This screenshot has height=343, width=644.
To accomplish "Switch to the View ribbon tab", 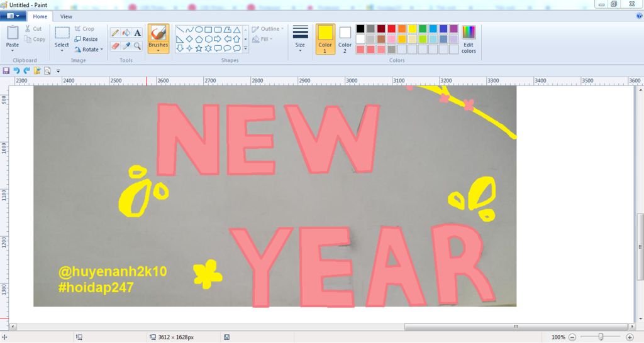I will coord(66,16).
